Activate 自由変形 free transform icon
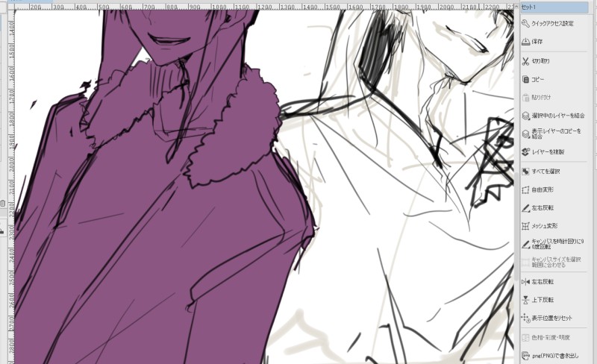 coord(525,189)
